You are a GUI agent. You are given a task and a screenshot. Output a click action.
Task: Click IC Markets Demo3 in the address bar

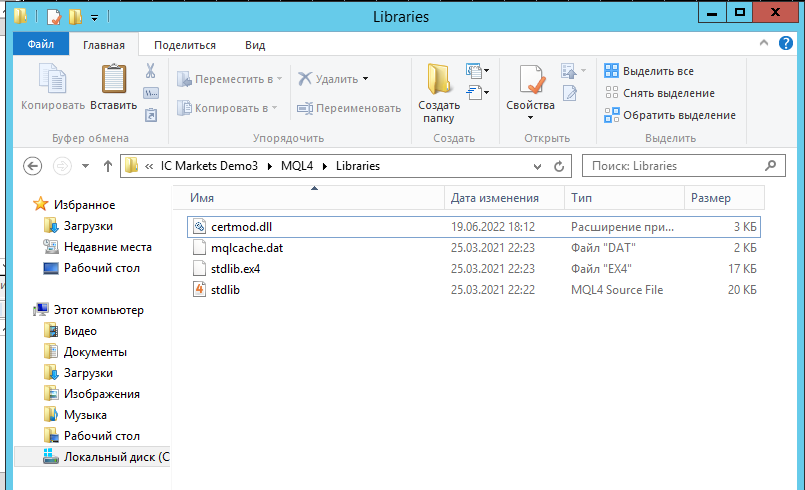coord(209,166)
